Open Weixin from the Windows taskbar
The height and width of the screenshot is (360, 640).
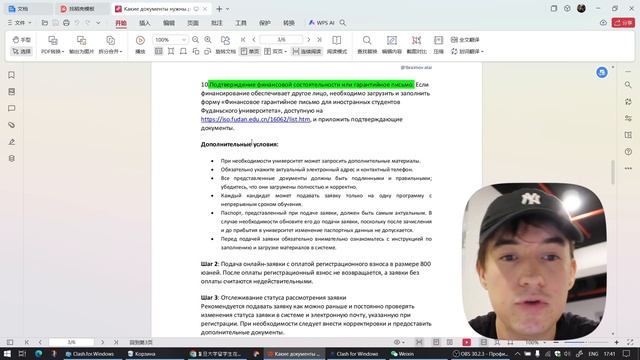pyautogui.click(x=403, y=354)
